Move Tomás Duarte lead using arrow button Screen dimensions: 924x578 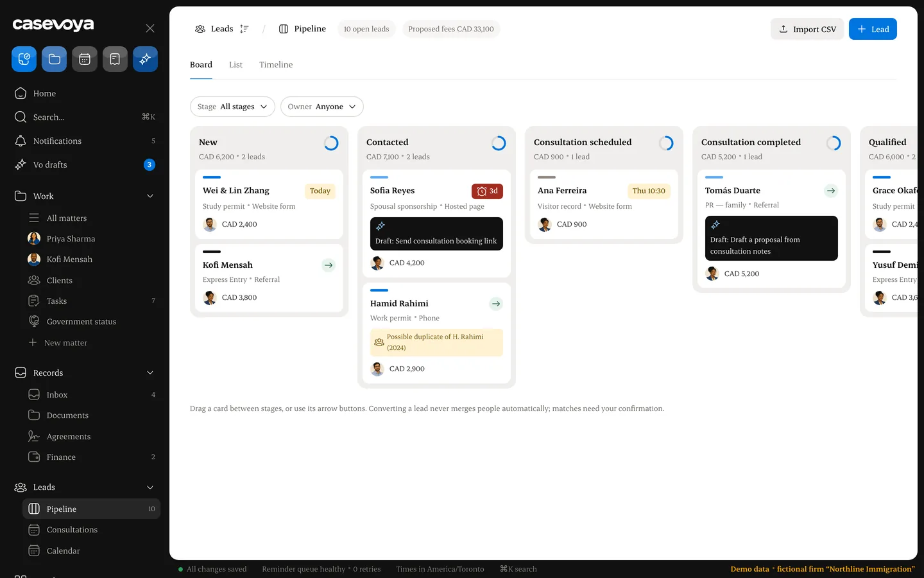click(831, 191)
